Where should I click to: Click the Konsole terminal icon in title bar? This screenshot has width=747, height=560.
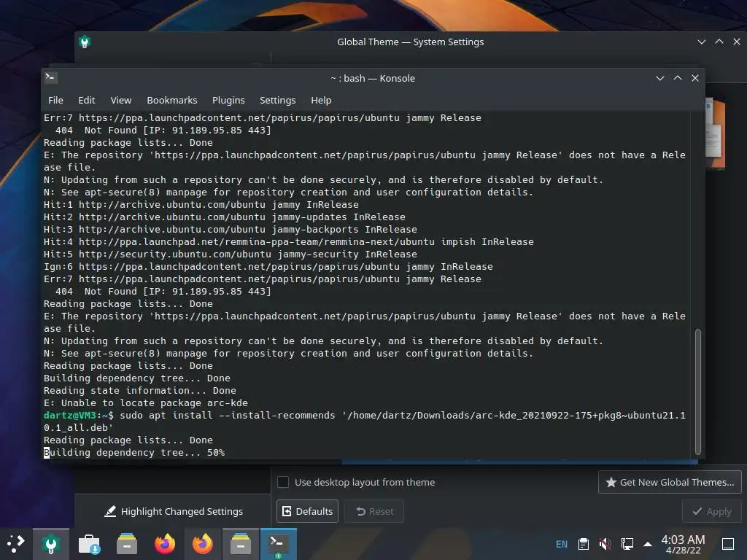pyautogui.click(x=50, y=77)
